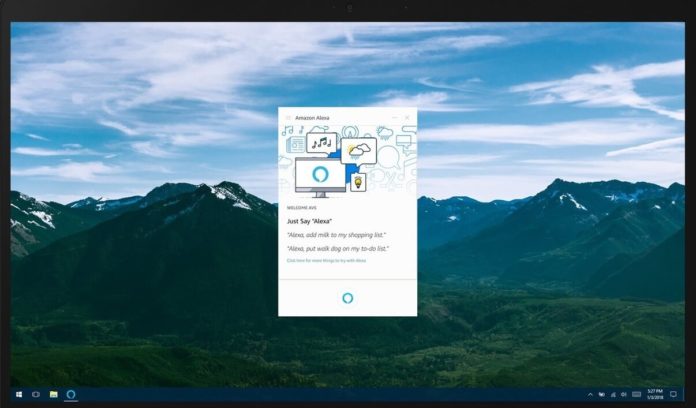Click the battery icon in system tray
Viewport: 696px width, 408px height.
pos(602,394)
